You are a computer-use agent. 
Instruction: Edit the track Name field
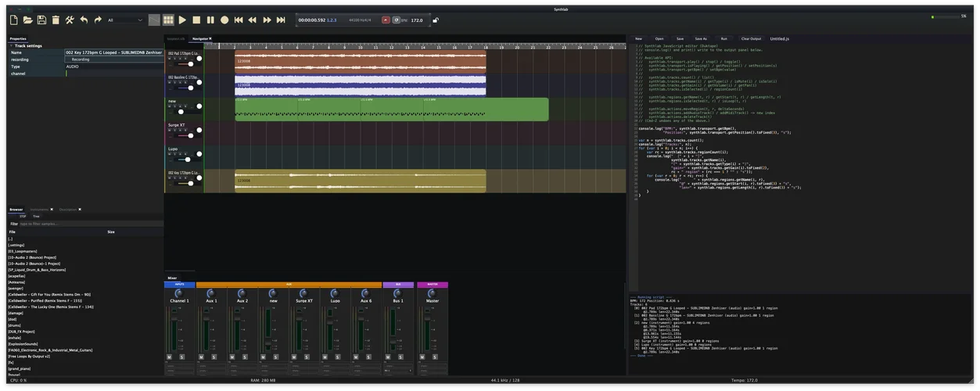pos(114,52)
